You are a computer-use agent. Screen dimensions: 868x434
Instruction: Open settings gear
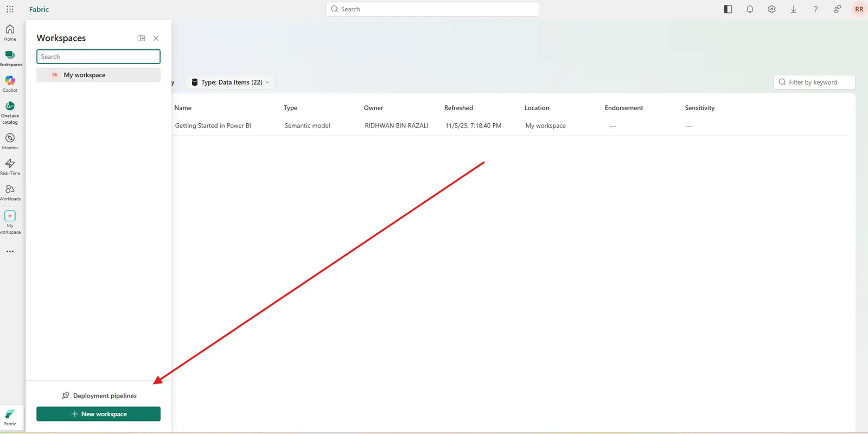tap(771, 9)
